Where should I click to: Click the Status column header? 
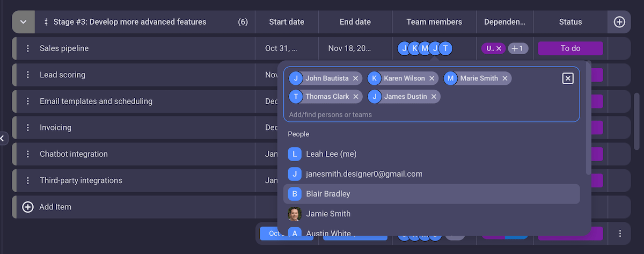coord(570,22)
